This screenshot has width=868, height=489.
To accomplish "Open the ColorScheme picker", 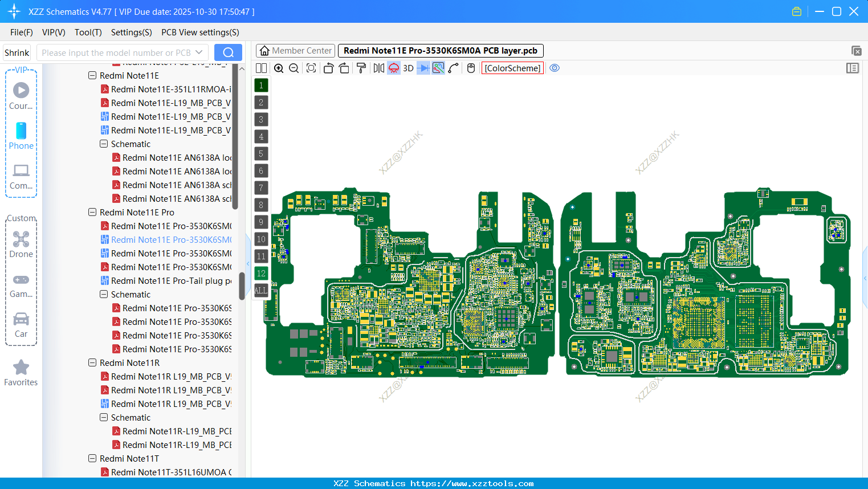I will click(512, 68).
